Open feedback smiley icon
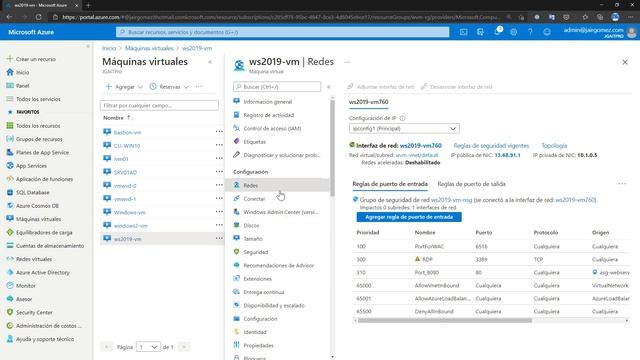 click(x=547, y=32)
